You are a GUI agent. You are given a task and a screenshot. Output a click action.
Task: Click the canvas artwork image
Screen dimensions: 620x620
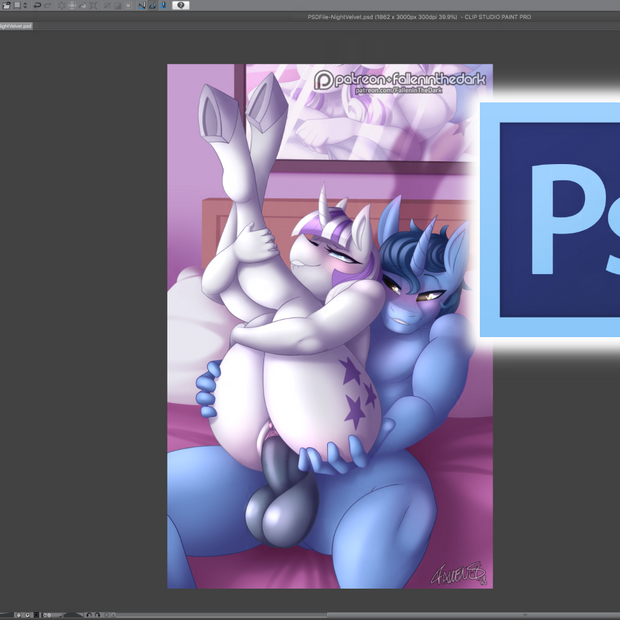330,326
